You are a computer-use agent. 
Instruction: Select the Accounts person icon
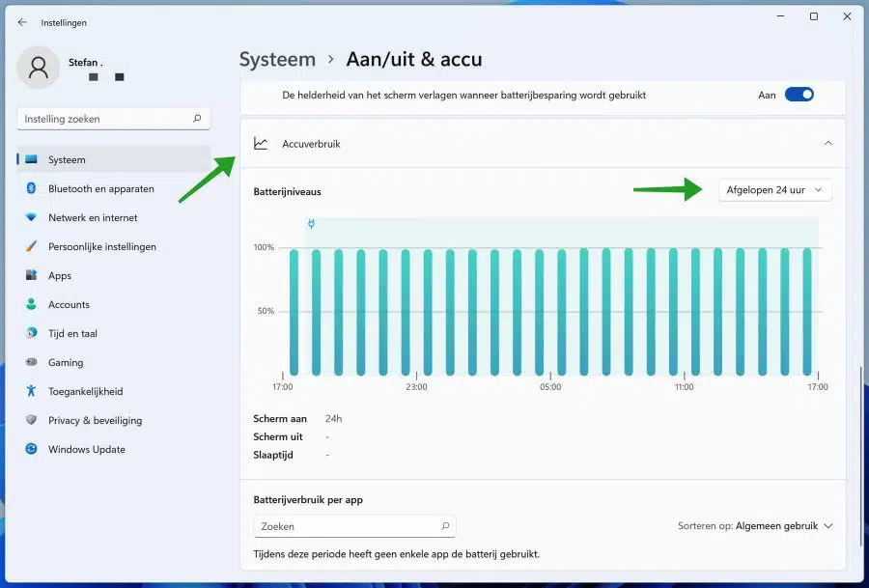[31, 304]
